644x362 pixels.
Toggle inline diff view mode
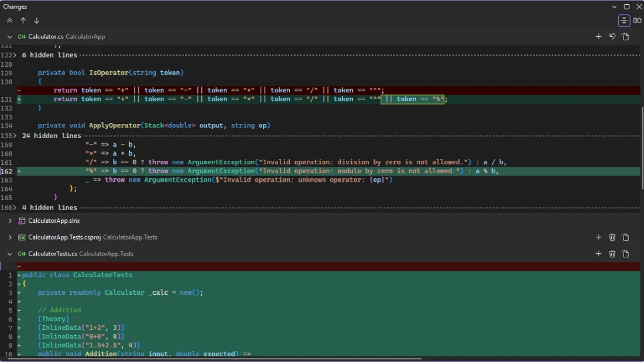tap(624, 20)
